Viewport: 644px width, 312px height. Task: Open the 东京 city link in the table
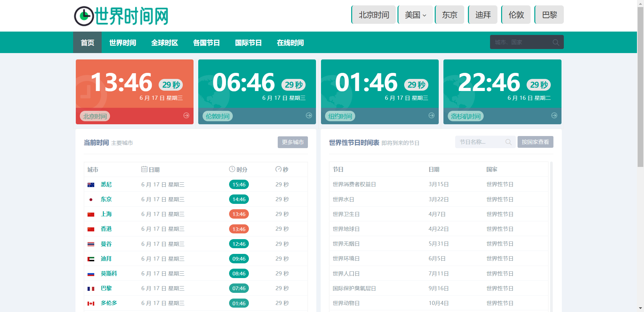click(x=106, y=199)
